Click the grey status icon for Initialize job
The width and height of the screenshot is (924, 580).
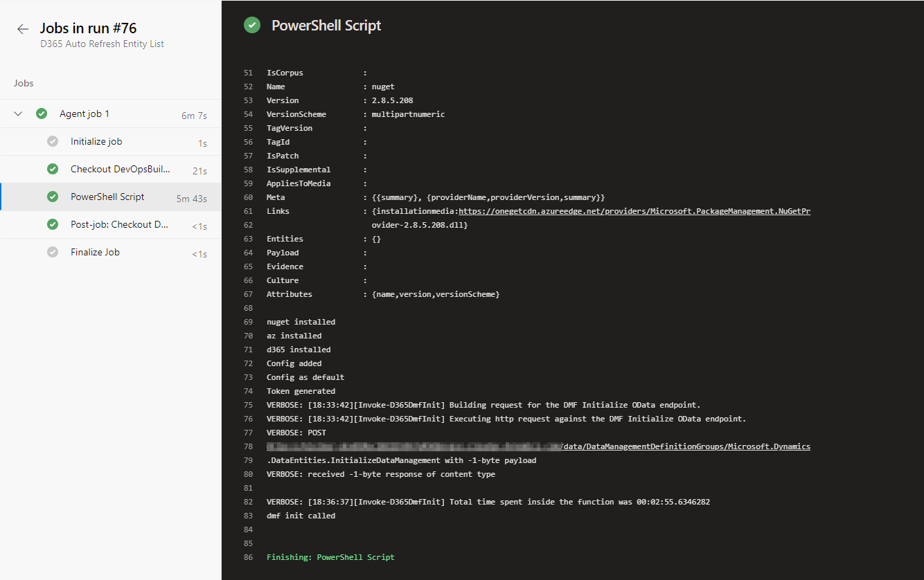click(x=53, y=141)
